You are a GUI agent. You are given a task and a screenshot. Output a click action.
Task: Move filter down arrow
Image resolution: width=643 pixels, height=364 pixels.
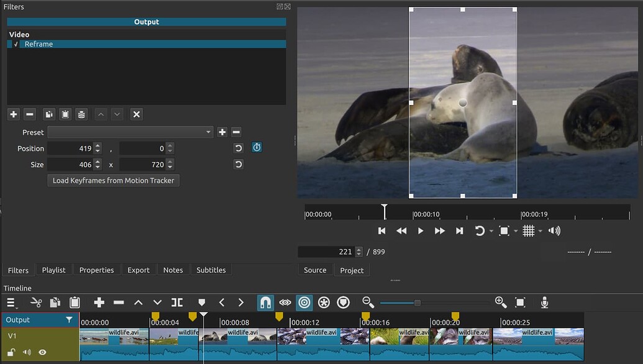pyautogui.click(x=117, y=114)
